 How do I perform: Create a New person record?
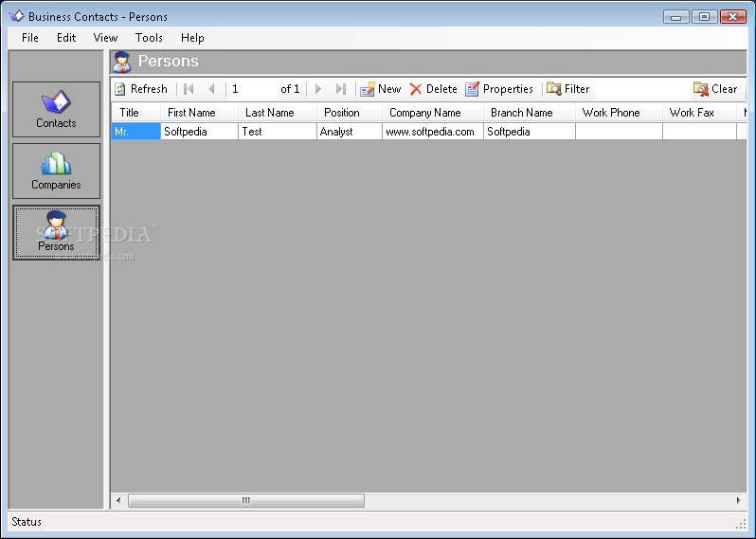coord(381,89)
